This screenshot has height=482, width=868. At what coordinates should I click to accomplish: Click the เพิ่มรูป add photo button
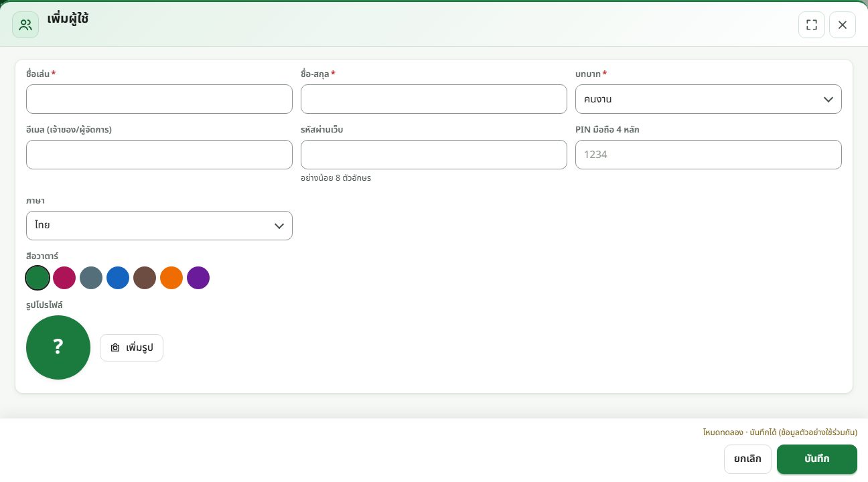click(131, 347)
